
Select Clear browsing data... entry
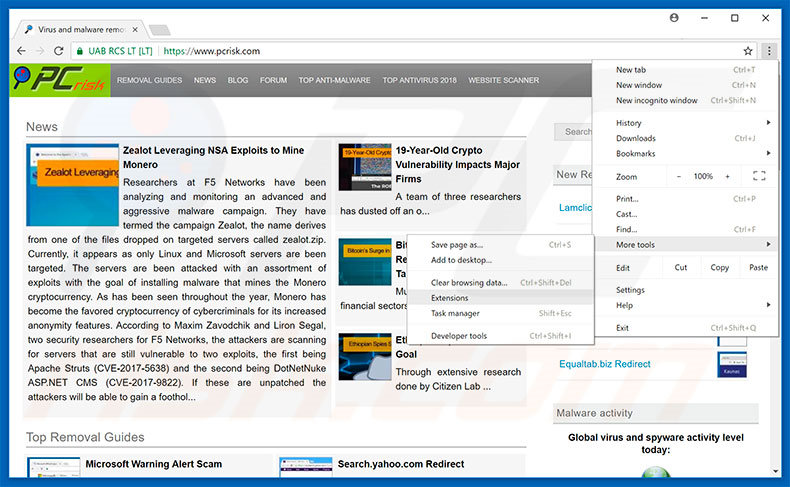tap(501, 283)
